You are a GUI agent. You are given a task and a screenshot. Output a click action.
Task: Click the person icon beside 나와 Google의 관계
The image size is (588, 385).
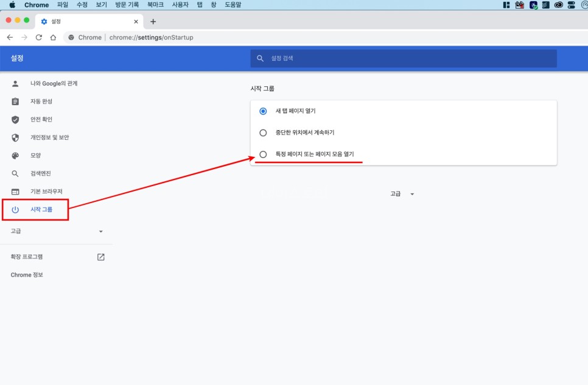pyautogui.click(x=15, y=83)
